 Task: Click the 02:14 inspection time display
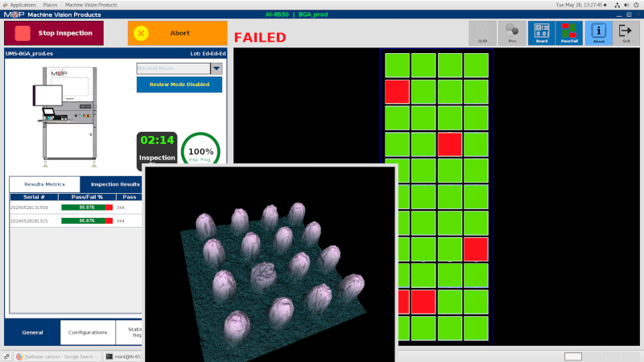tap(157, 140)
